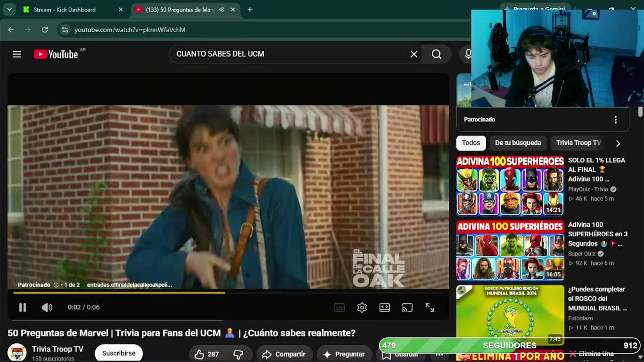Click the info icon next to Patrocinado in video

coord(56,285)
